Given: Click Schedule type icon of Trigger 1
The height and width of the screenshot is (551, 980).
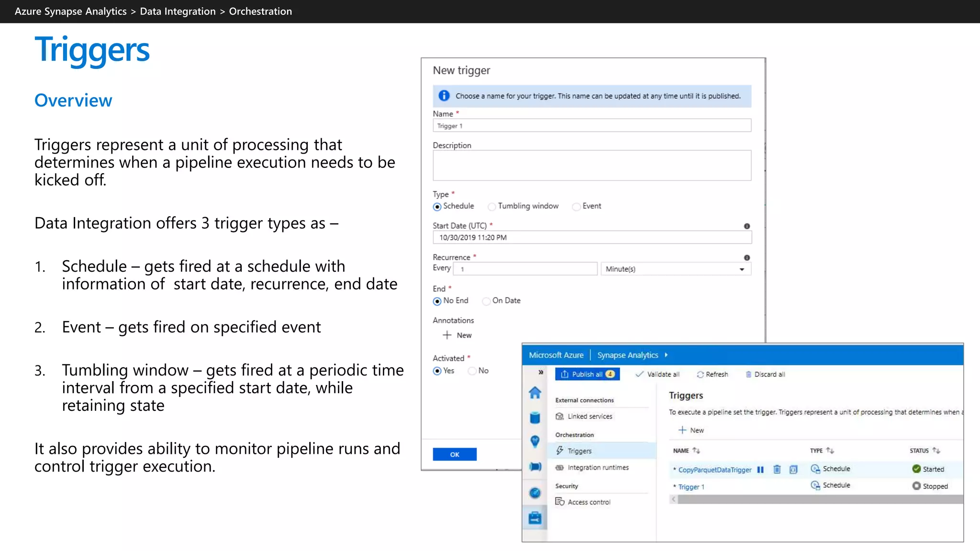Looking at the screenshot, I should 815,485.
